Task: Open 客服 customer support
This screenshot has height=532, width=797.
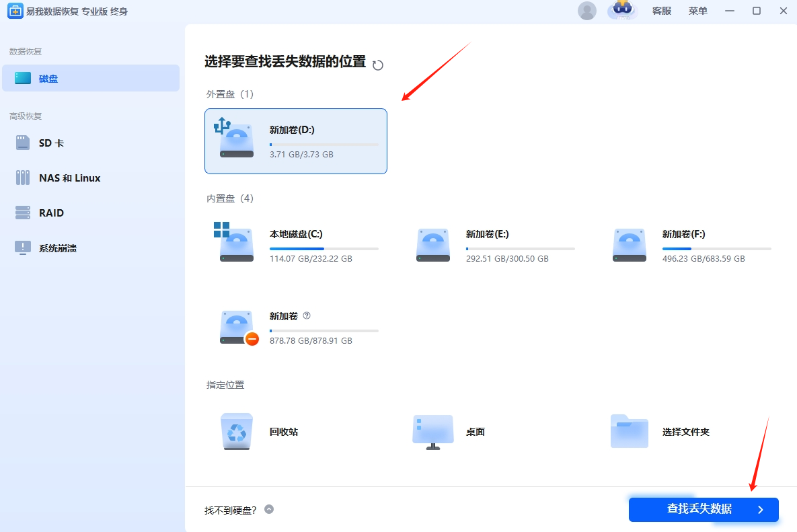Action: pyautogui.click(x=662, y=11)
